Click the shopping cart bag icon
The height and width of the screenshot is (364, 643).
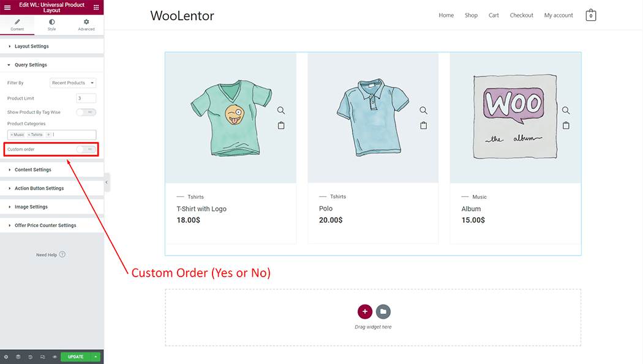(590, 15)
